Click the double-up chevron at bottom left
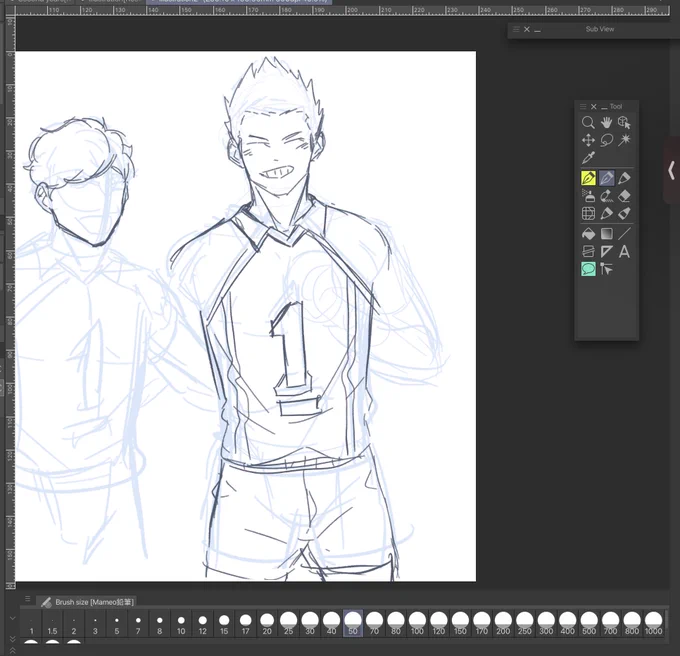This screenshot has height=656, width=680. 13,650
